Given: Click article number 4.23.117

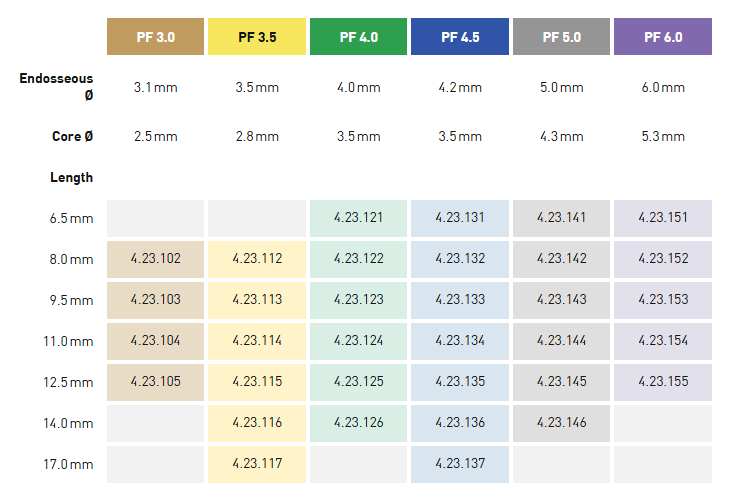Looking at the screenshot, I should coord(257,463).
